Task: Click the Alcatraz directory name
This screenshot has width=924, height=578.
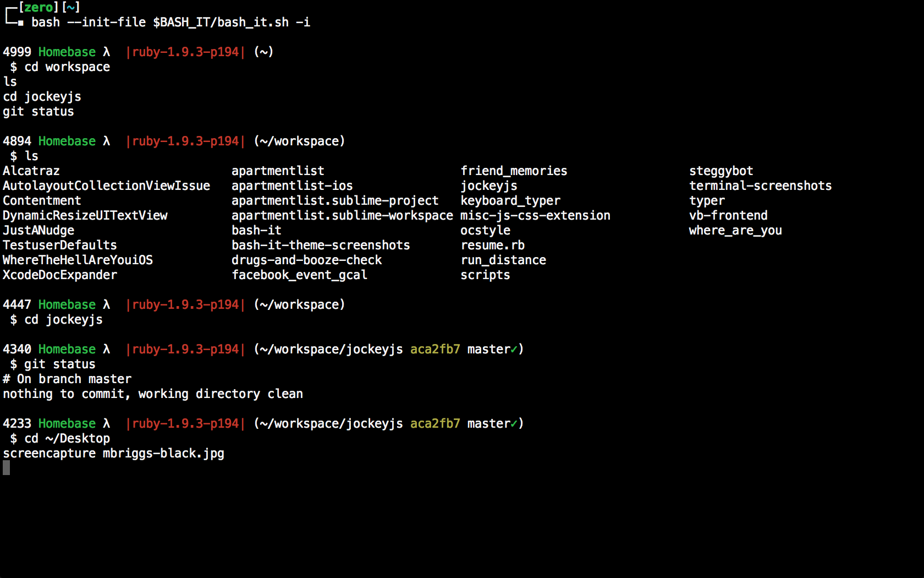Action: point(31,171)
